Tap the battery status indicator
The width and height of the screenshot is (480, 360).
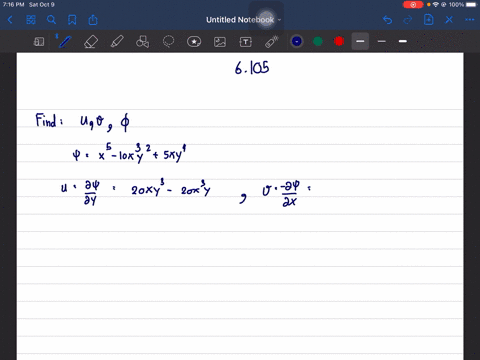coord(471,5)
